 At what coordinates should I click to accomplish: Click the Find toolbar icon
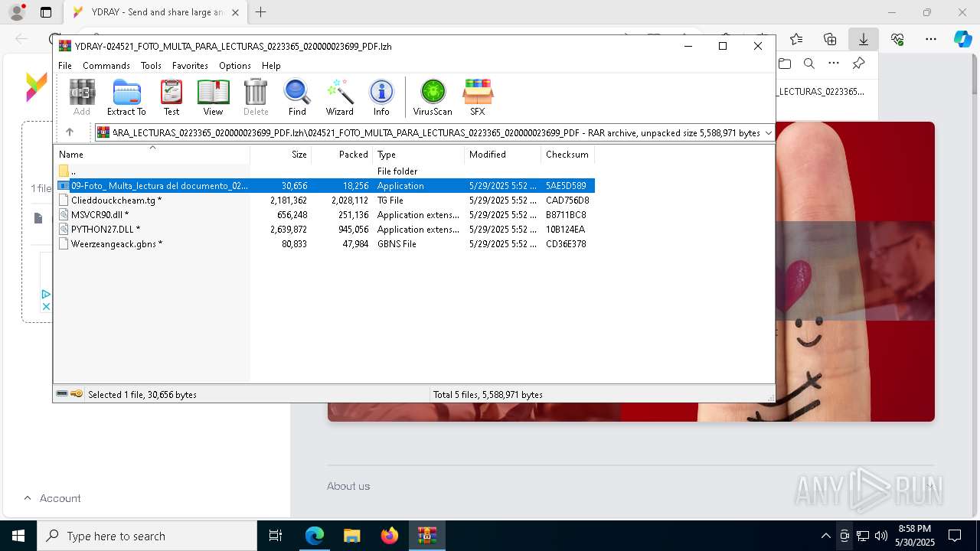tap(297, 97)
